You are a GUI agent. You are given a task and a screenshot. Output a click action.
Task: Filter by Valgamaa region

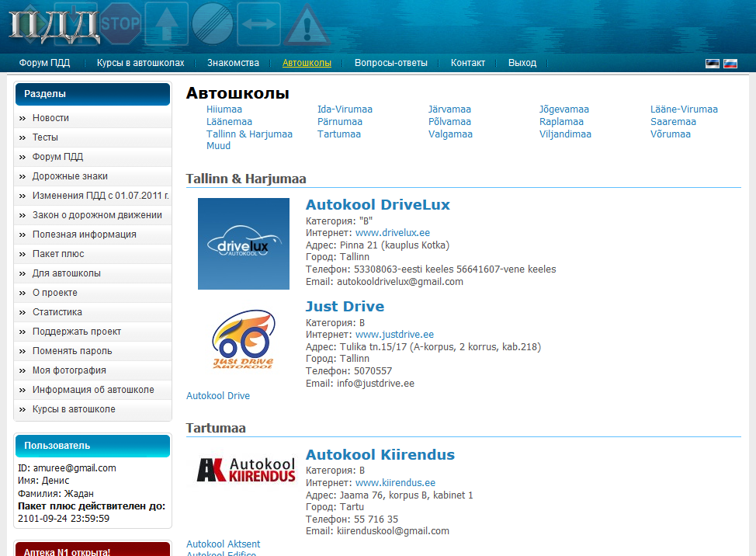[450, 134]
